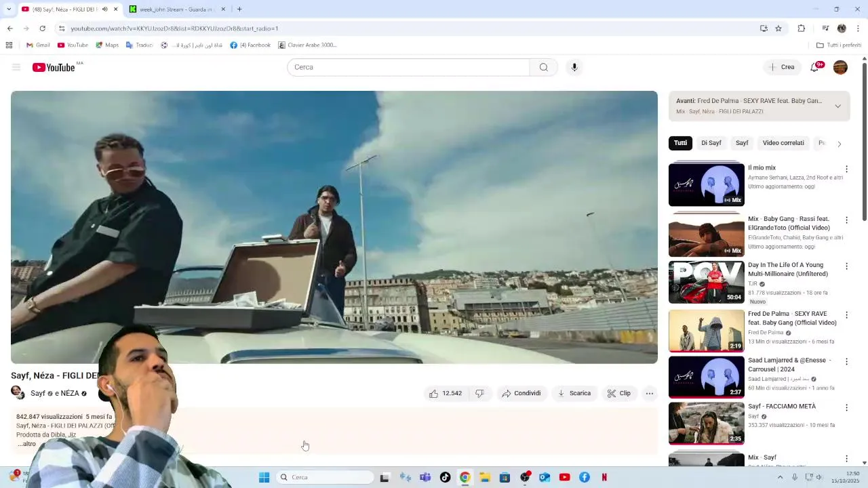The image size is (868, 488).
Task: Open Sayf FACCIAMO METÀ thumbnail
Action: [707, 424]
